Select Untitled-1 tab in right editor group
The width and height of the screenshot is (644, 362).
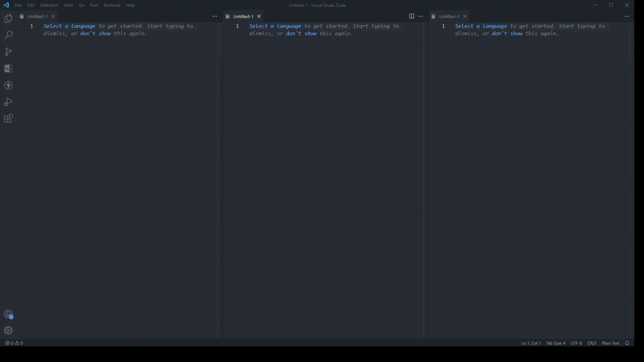[x=449, y=16]
